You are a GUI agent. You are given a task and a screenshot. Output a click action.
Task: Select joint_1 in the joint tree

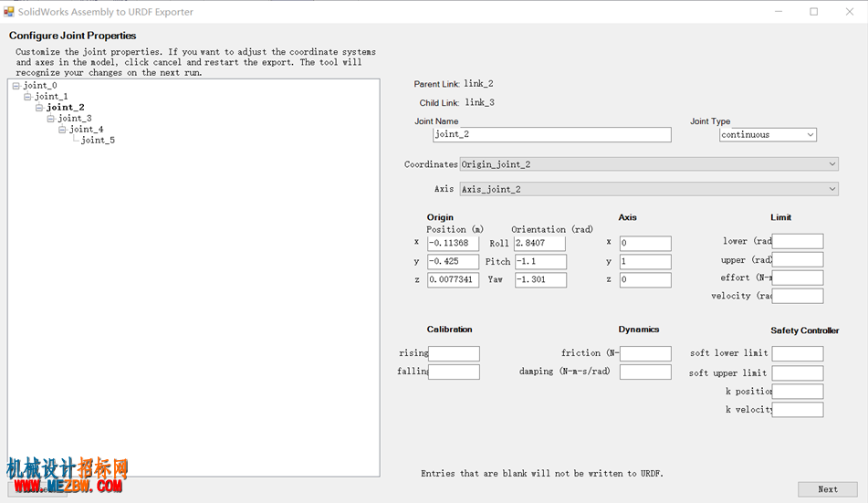51,97
